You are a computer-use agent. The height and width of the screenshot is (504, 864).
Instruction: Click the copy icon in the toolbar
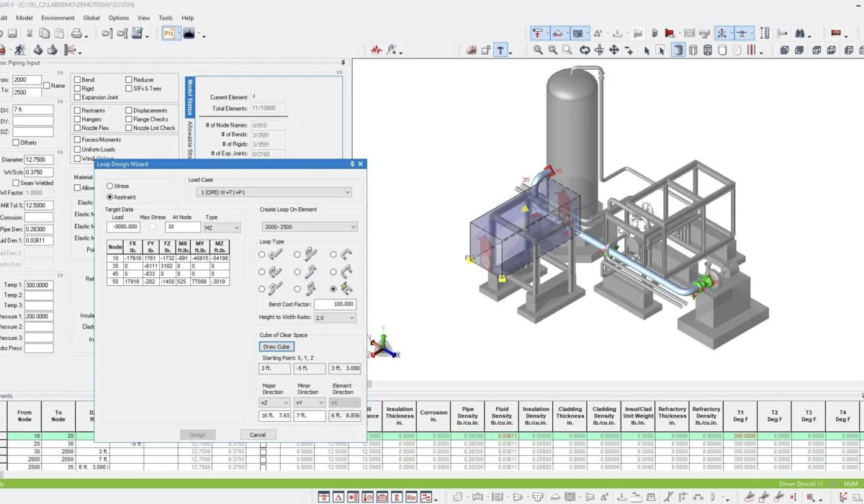45,33
